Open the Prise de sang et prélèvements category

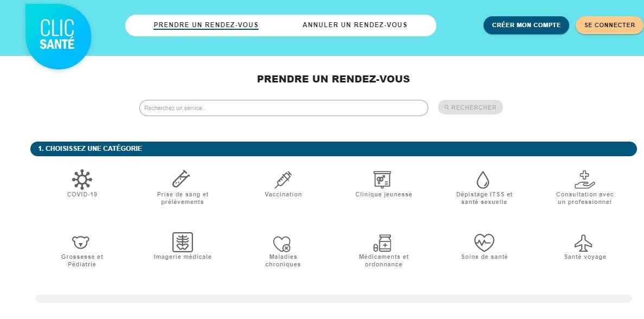[x=182, y=180]
